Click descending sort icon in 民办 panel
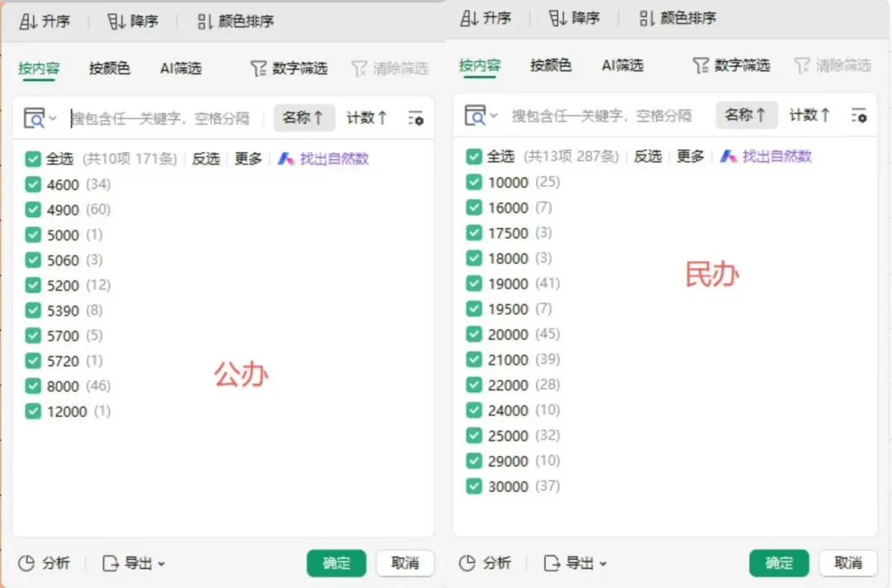The image size is (892, 588). tap(558, 18)
